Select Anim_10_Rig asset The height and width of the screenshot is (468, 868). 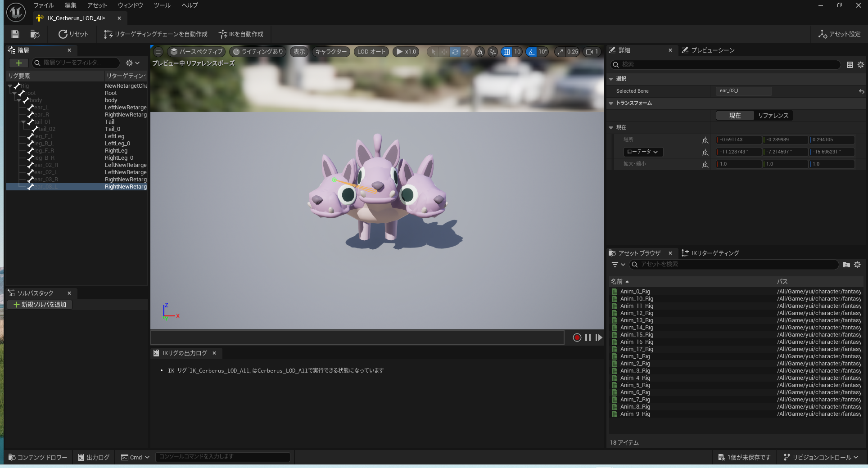[637, 299]
